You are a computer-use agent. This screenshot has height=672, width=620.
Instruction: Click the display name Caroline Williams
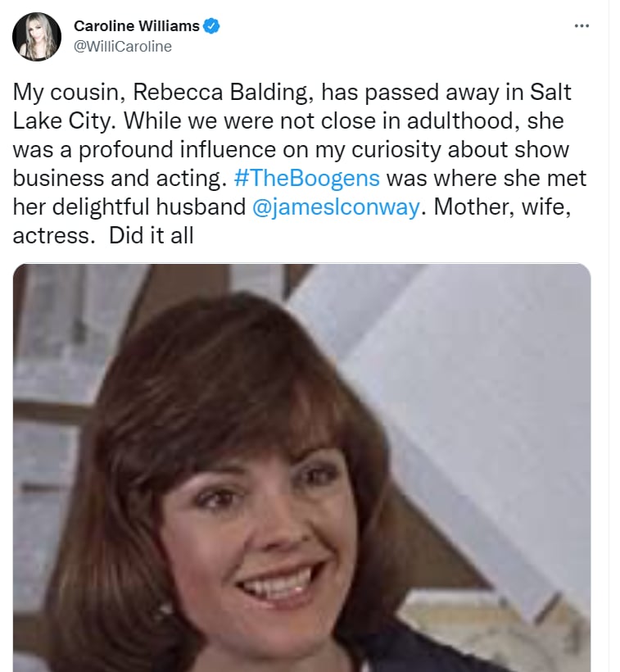click(x=136, y=26)
